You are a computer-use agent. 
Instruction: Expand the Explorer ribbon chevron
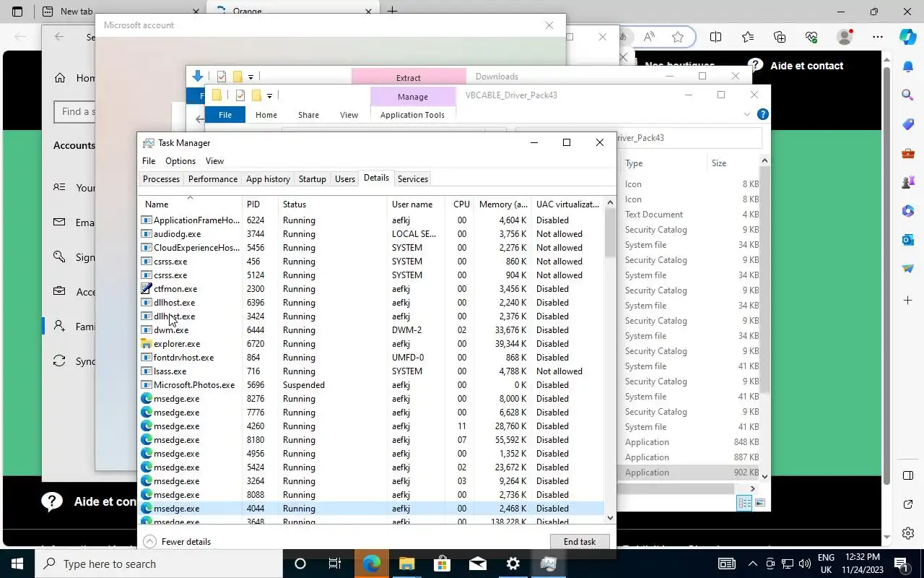tap(746, 114)
